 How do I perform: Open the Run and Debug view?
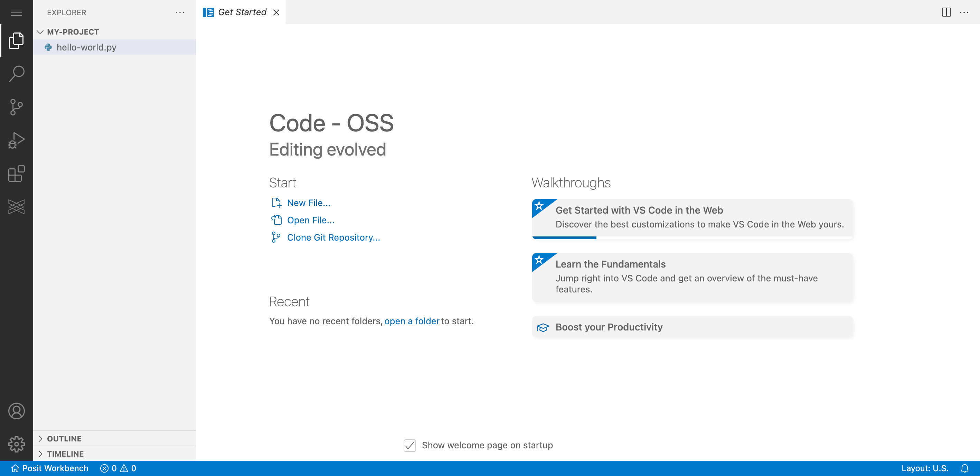[x=16, y=140]
